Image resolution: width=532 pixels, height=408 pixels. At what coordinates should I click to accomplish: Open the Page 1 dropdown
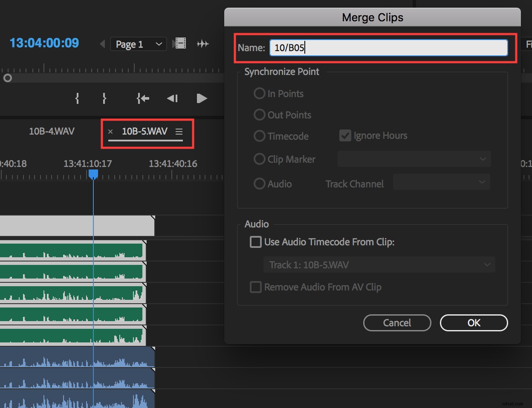138,43
